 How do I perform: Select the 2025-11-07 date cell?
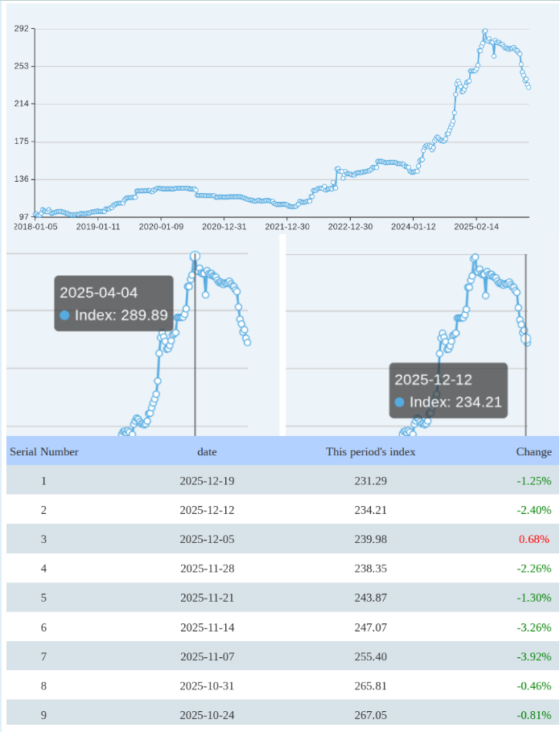[207, 656]
